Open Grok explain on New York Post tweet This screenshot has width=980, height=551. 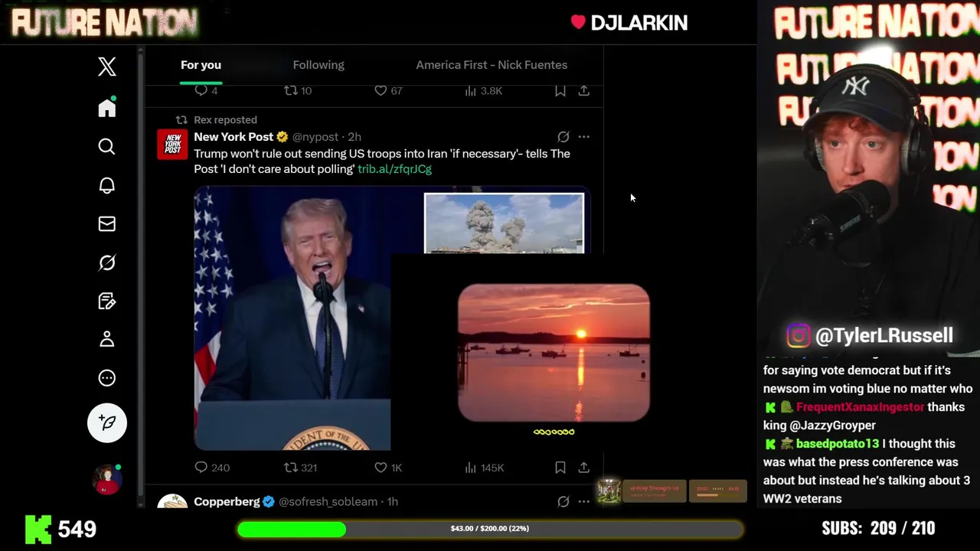(563, 137)
